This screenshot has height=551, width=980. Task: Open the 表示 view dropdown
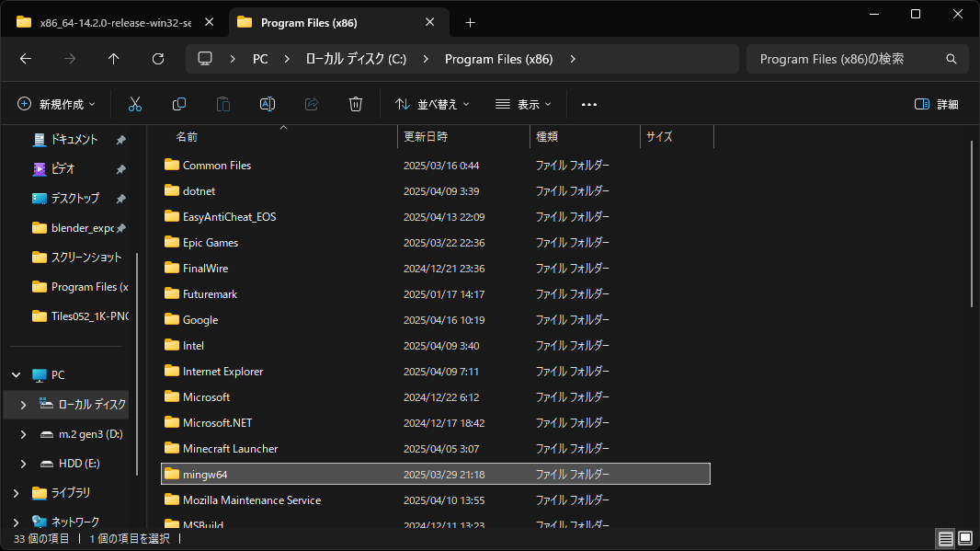(x=523, y=105)
